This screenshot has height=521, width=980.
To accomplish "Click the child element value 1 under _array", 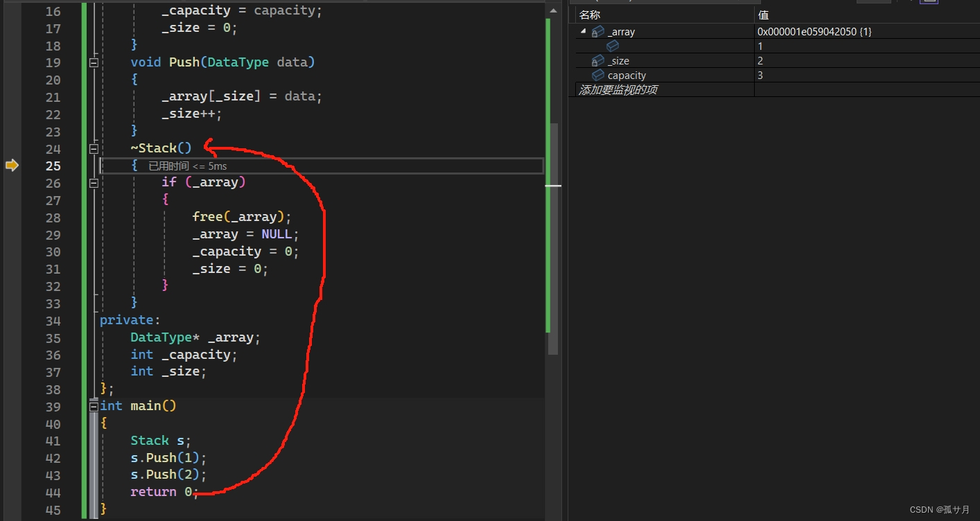I will (760, 46).
